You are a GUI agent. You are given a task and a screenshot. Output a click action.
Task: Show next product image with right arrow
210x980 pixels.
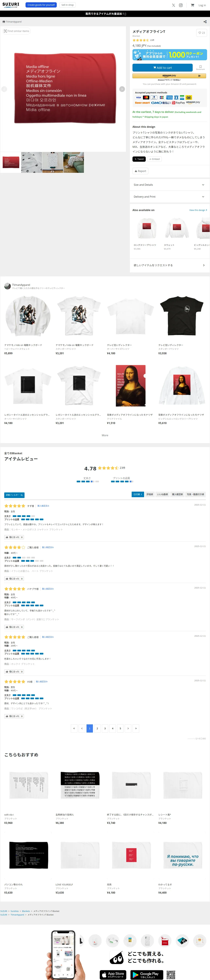(122, 89)
